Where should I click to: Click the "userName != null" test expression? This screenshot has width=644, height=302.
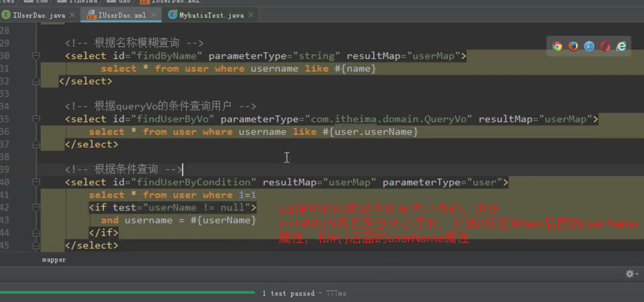tap(196, 207)
